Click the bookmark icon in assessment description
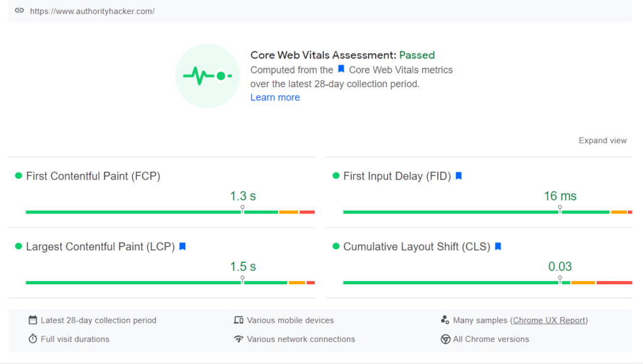 (x=341, y=70)
